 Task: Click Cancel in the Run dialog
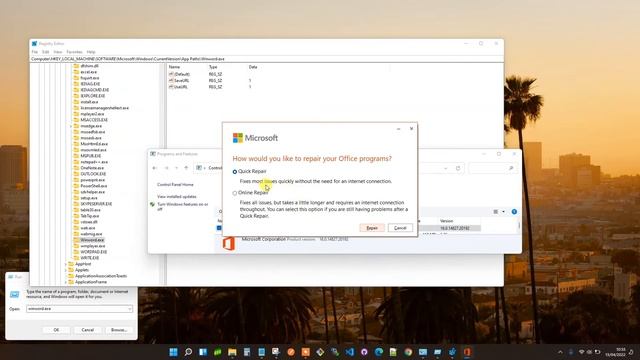[x=87, y=330]
